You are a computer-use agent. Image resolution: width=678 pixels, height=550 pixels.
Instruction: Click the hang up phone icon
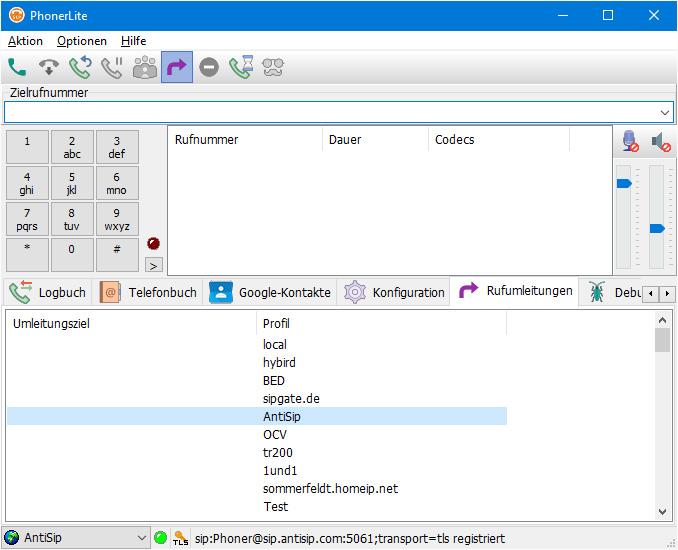click(x=49, y=68)
